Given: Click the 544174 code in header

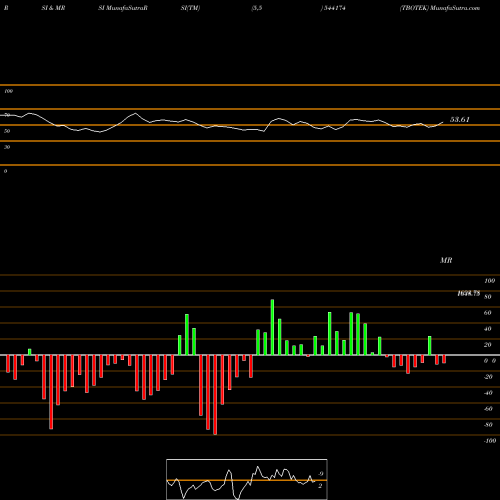Looking at the screenshot, I should coord(334,8).
